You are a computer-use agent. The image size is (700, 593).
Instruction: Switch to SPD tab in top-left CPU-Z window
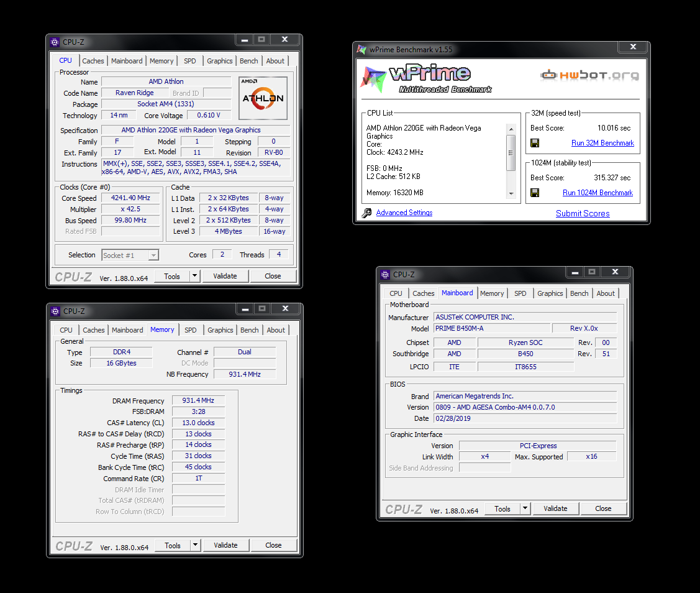pos(189,61)
